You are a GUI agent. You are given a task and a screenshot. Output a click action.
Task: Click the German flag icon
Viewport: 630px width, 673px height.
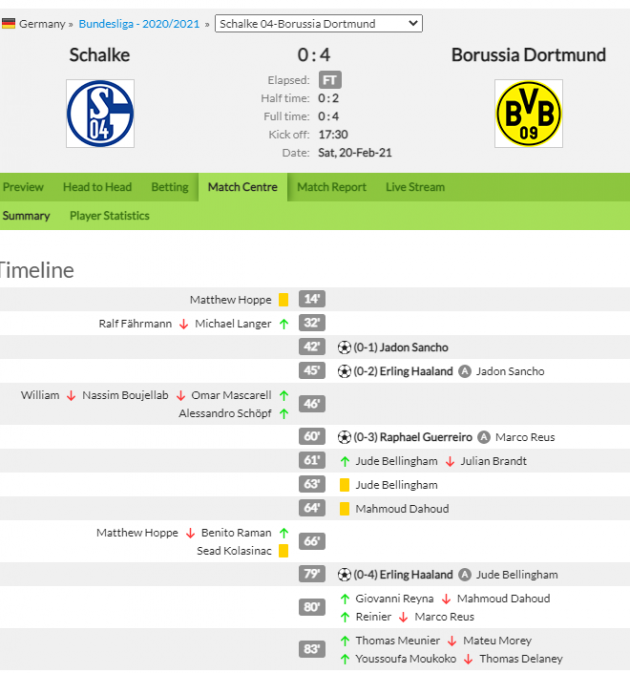[8, 23]
